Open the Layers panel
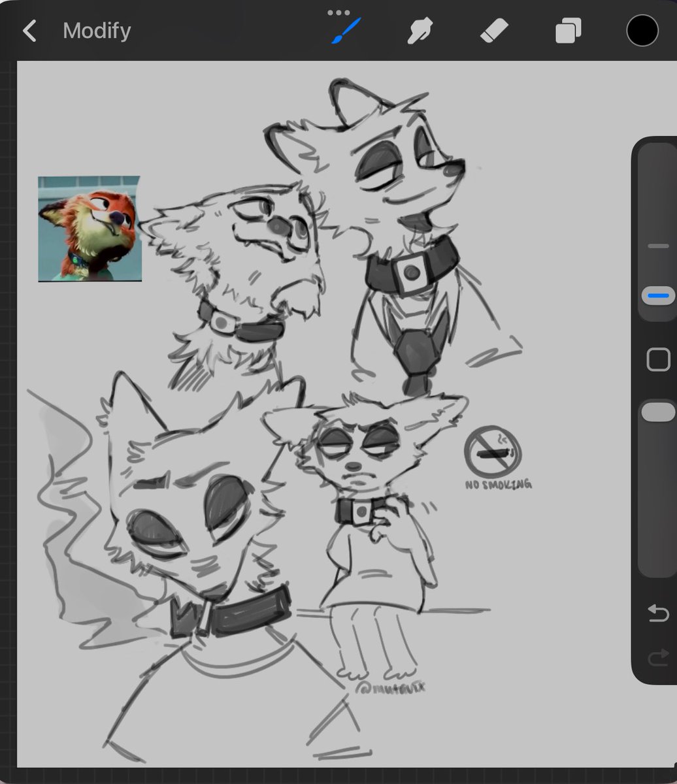The width and height of the screenshot is (677, 784). coord(568,31)
